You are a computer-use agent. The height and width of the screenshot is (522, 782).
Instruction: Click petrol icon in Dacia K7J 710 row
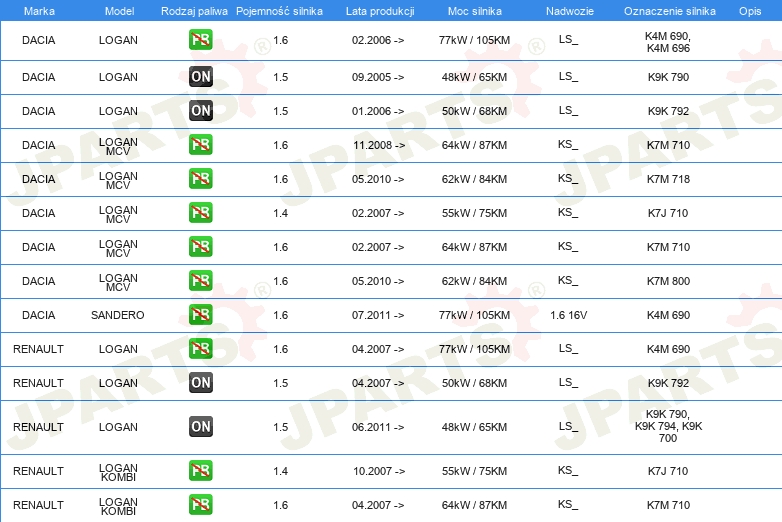(x=200, y=212)
